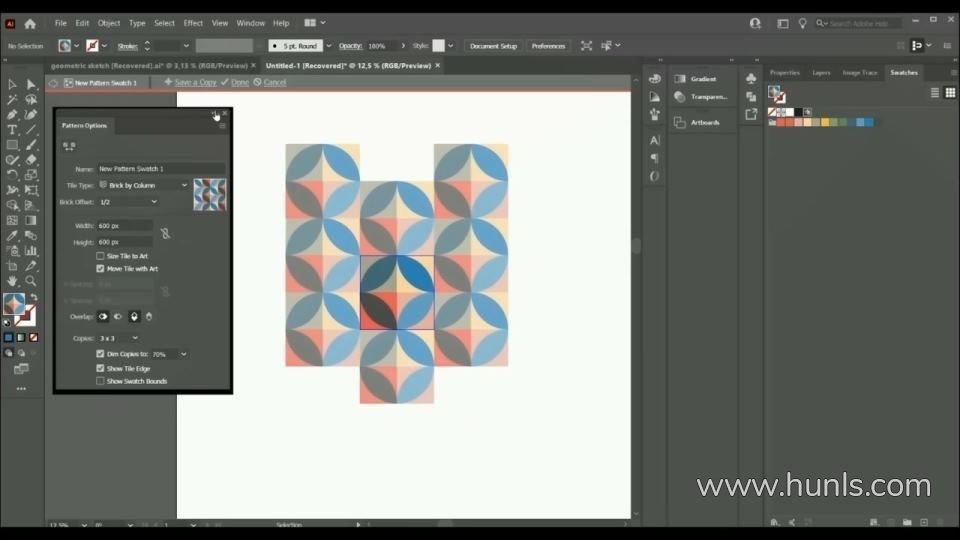Activate the Type tool
The image size is (960, 540).
pos(12,130)
